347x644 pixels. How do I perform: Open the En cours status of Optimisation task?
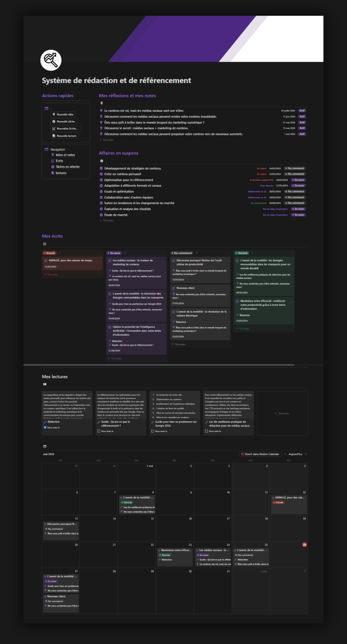[x=298, y=180]
